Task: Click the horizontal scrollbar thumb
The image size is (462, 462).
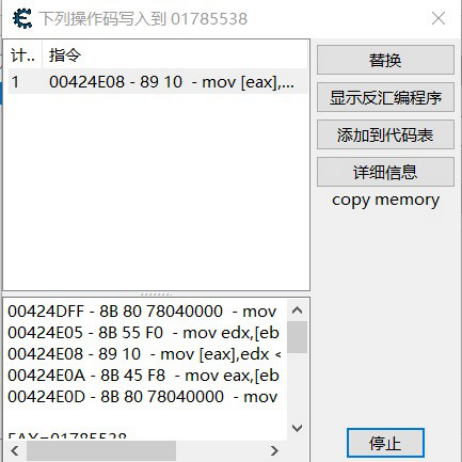Action: click(101, 451)
